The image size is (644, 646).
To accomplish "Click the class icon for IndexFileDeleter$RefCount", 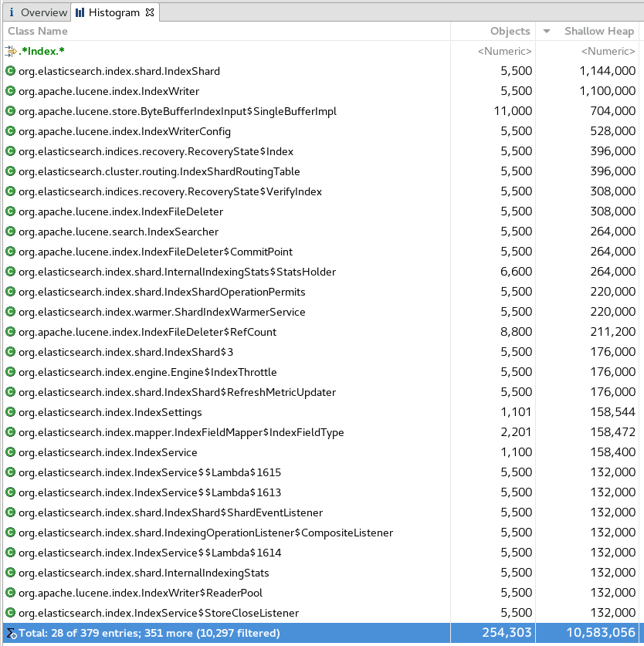I will (10, 332).
